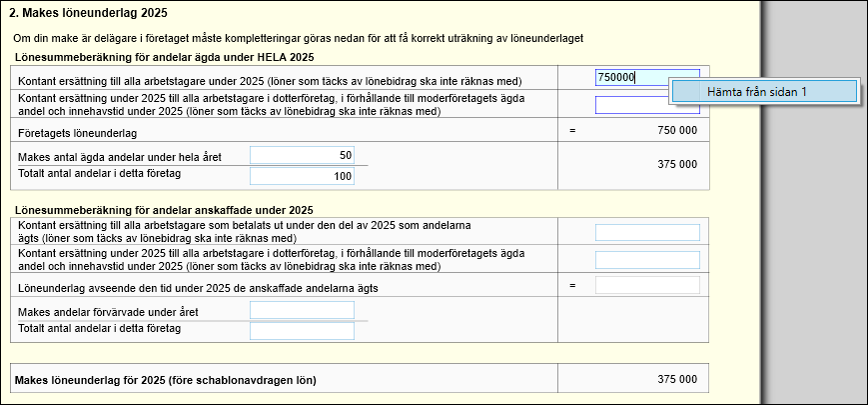Click the heading "2. Makes löneunderlag 2025"
This screenshot has width=868, height=405.
88,13
